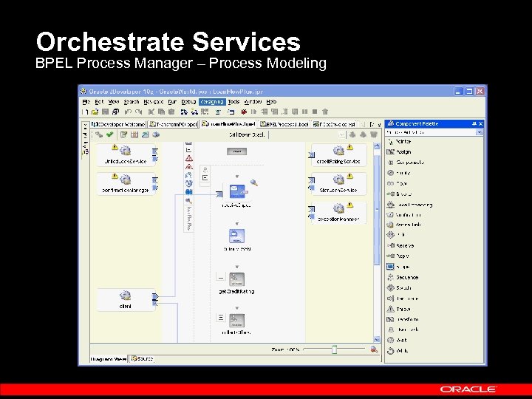
Task: Click the Cut scissors toolbar icon
Action: (151, 112)
